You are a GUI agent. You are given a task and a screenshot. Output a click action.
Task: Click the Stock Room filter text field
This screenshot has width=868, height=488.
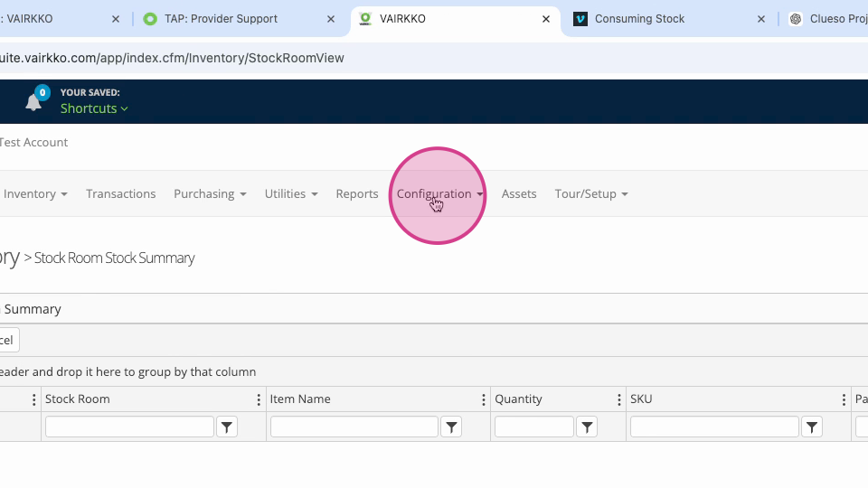(129, 427)
